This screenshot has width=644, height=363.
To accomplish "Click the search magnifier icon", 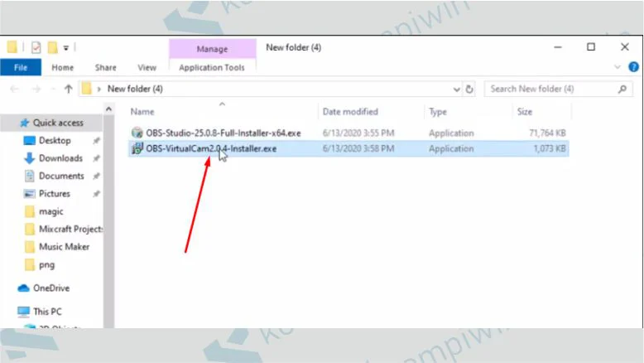I will point(622,89).
